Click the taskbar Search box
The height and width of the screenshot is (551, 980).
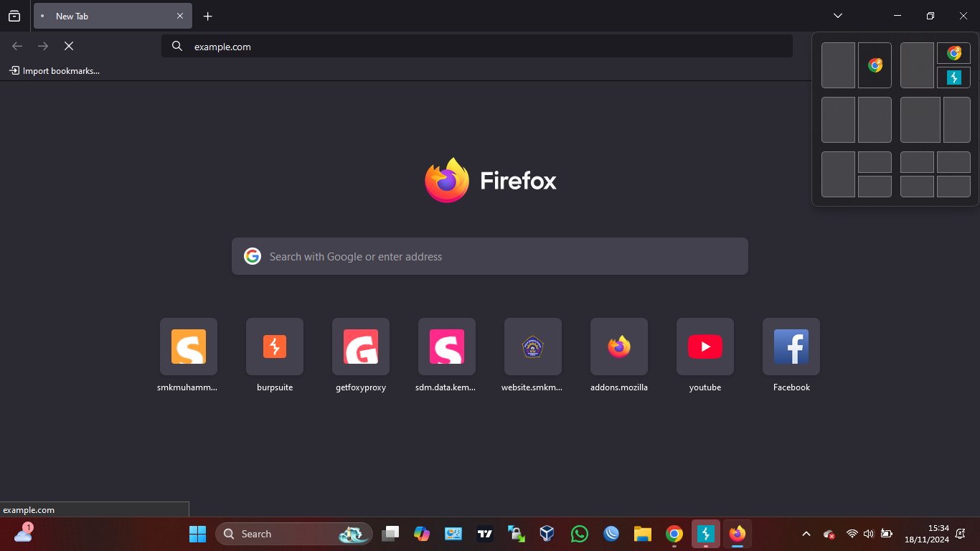[294, 534]
